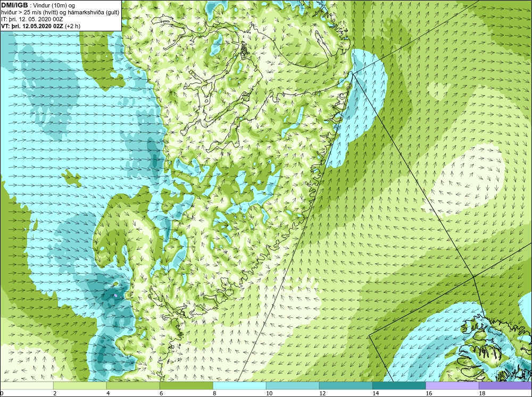Click the legend value '2'

pyautogui.click(x=55, y=393)
